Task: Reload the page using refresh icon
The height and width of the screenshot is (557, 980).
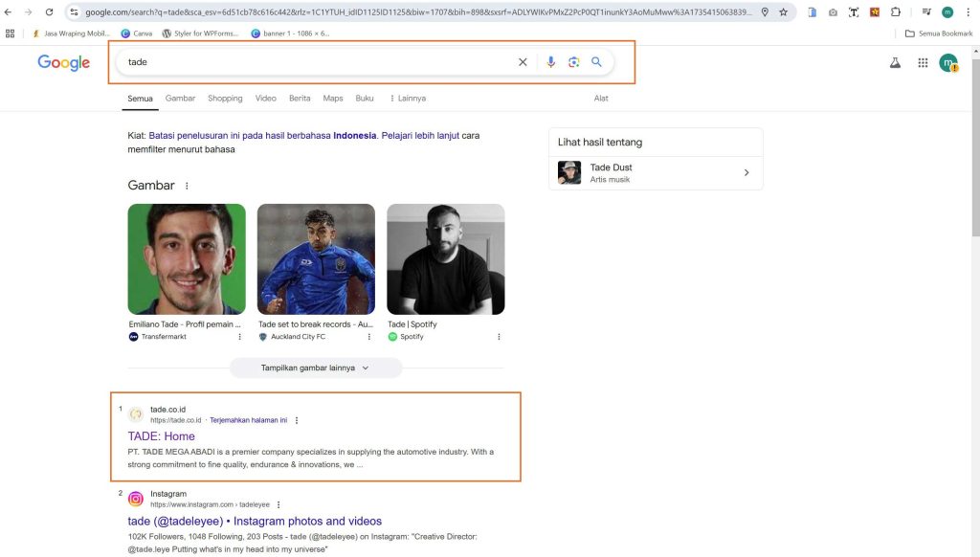Action: point(48,12)
